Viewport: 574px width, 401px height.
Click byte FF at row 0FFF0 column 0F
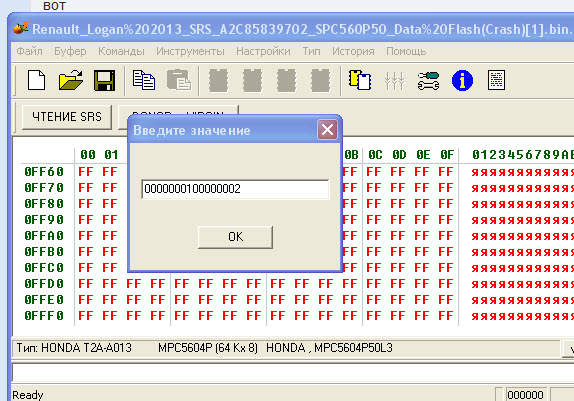(x=446, y=316)
